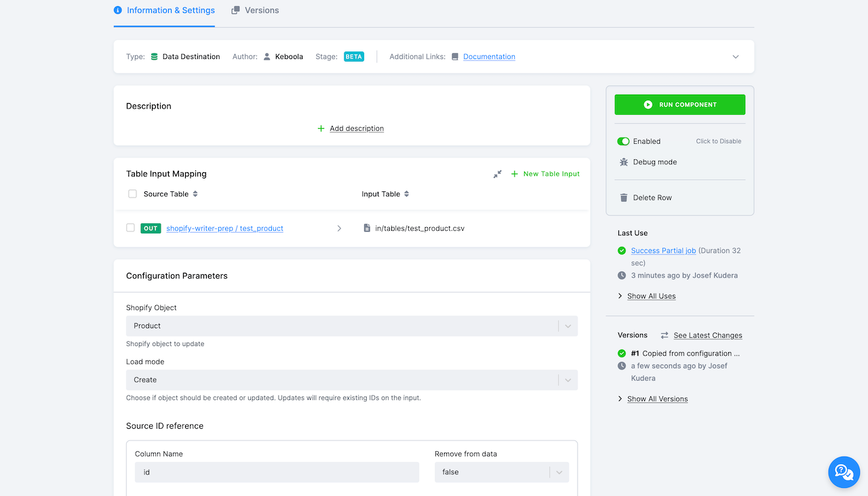This screenshot has width=868, height=496.
Task: Select the Debug mode icon
Action: click(x=623, y=161)
